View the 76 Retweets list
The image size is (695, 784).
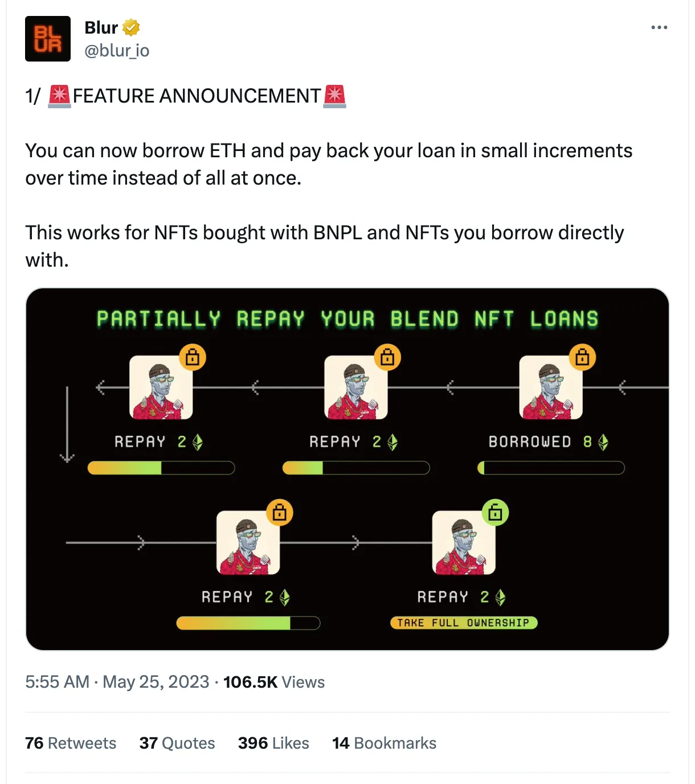click(x=71, y=743)
